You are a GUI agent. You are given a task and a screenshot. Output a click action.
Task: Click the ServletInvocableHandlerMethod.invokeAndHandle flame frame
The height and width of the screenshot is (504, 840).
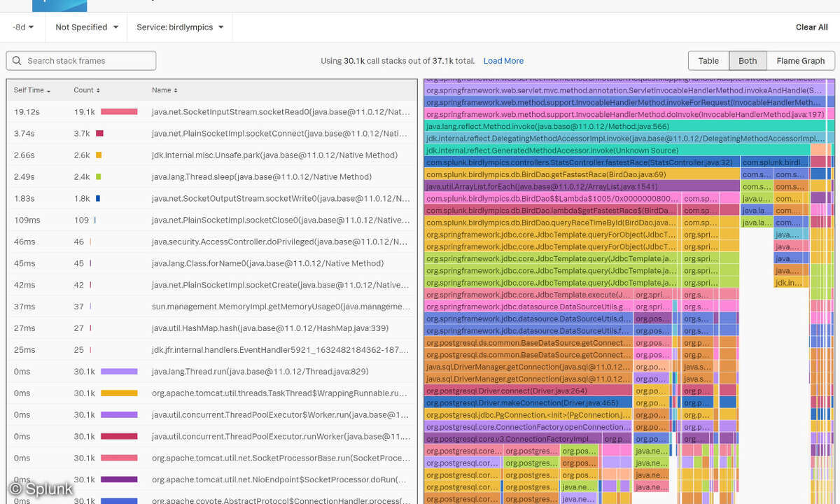(624, 90)
